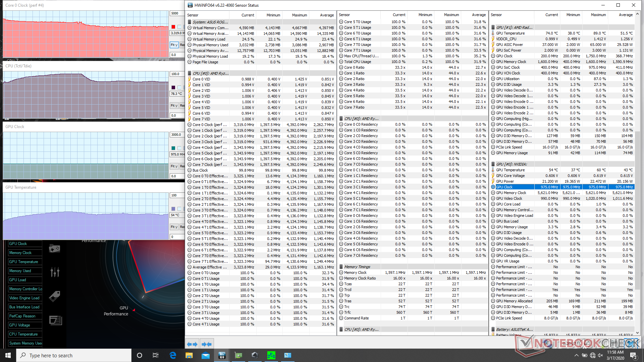644x362 pixels.
Task: Open the game library gamepad-folder icon
Action: tap(55, 249)
